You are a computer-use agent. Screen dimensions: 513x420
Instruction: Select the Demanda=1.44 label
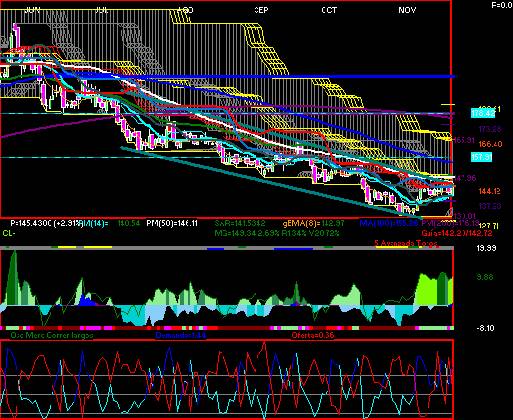[181, 335]
